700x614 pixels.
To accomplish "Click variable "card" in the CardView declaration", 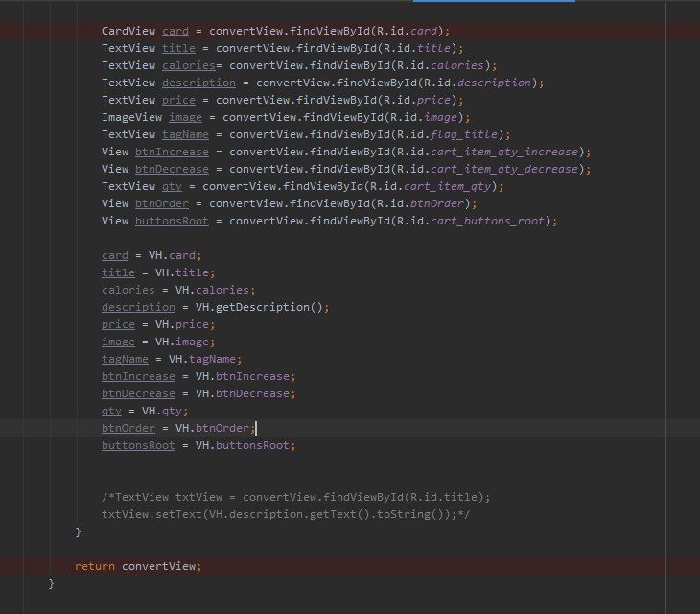I will (x=175, y=31).
